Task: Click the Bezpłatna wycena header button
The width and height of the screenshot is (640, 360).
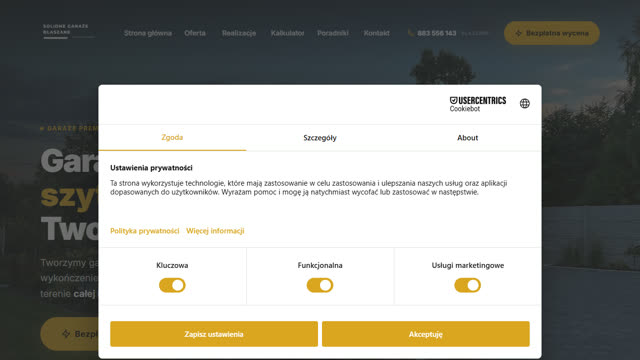Action: click(551, 33)
